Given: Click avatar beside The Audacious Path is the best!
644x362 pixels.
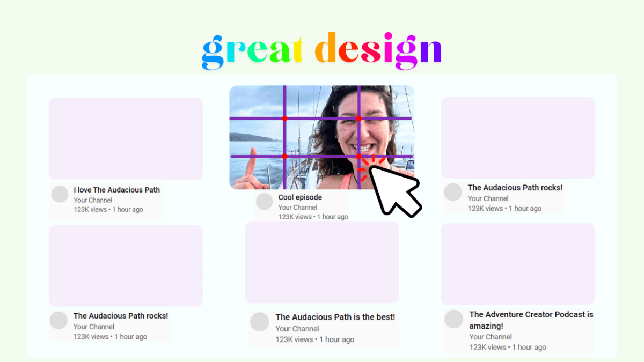Looking at the screenshot, I should point(260,321).
